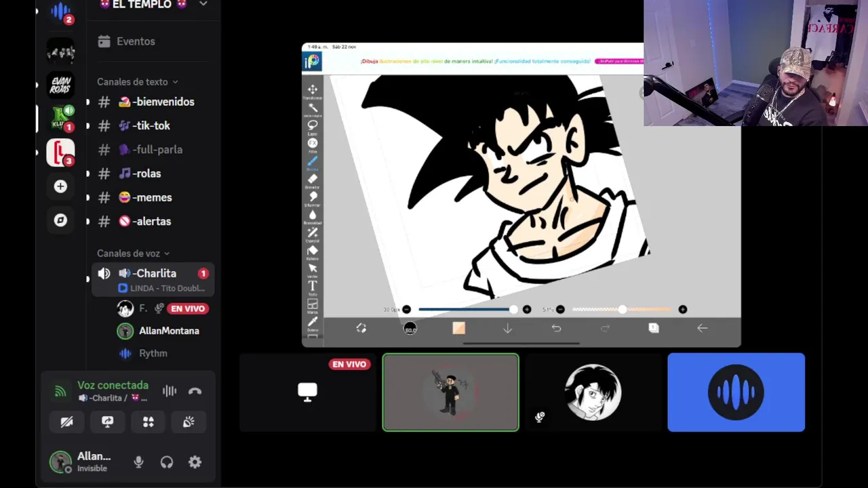Toggle noise suppression waveform icon
Viewport: 868px width, 488px height.
(170, 390)
